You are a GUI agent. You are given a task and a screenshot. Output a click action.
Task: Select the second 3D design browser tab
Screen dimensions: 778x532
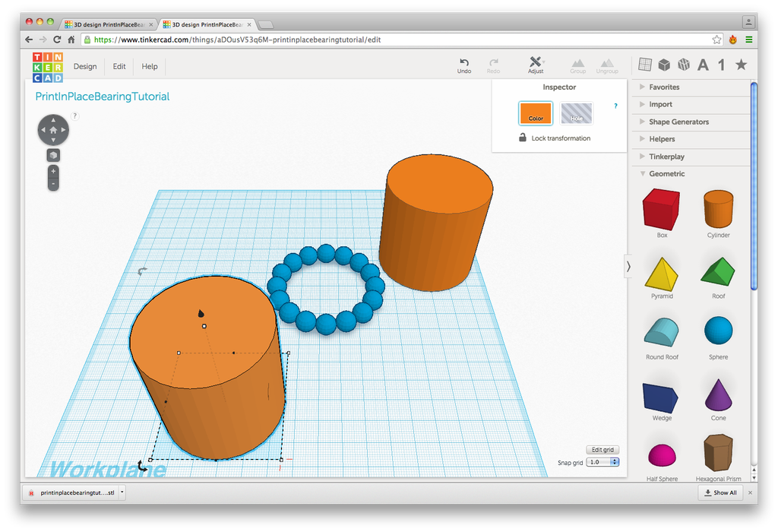coord(206,24)
